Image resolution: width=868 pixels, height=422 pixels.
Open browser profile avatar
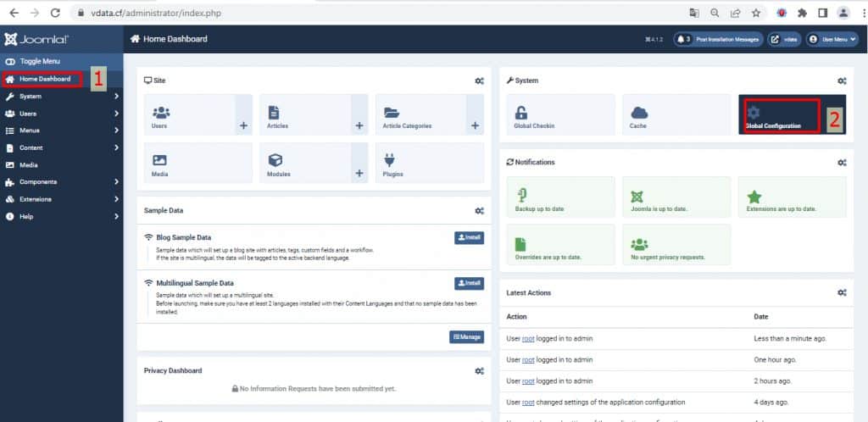tap(843, 13)
